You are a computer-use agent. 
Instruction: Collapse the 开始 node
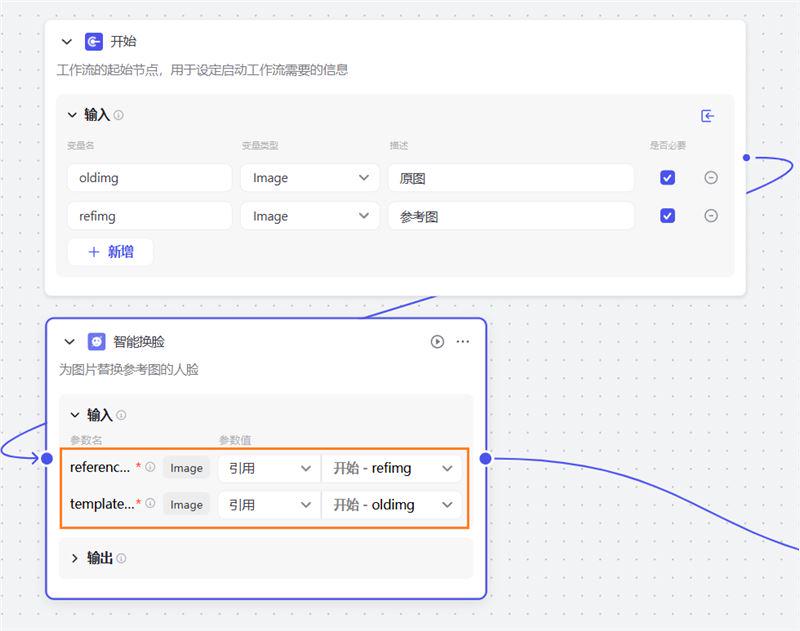tap(67, 42)
